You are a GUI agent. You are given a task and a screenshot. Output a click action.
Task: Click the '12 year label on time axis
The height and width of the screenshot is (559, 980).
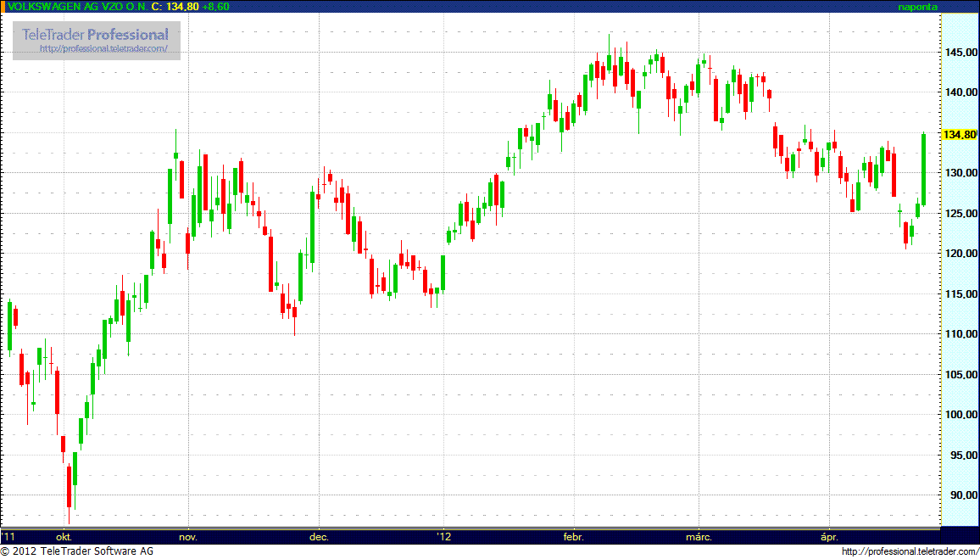(x=443, y=537)
